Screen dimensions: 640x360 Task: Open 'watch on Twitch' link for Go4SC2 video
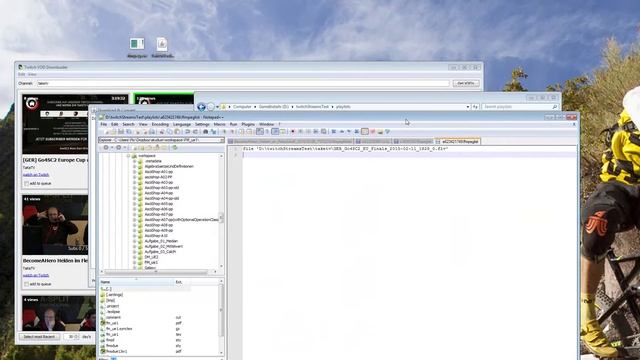click(36, 175)
